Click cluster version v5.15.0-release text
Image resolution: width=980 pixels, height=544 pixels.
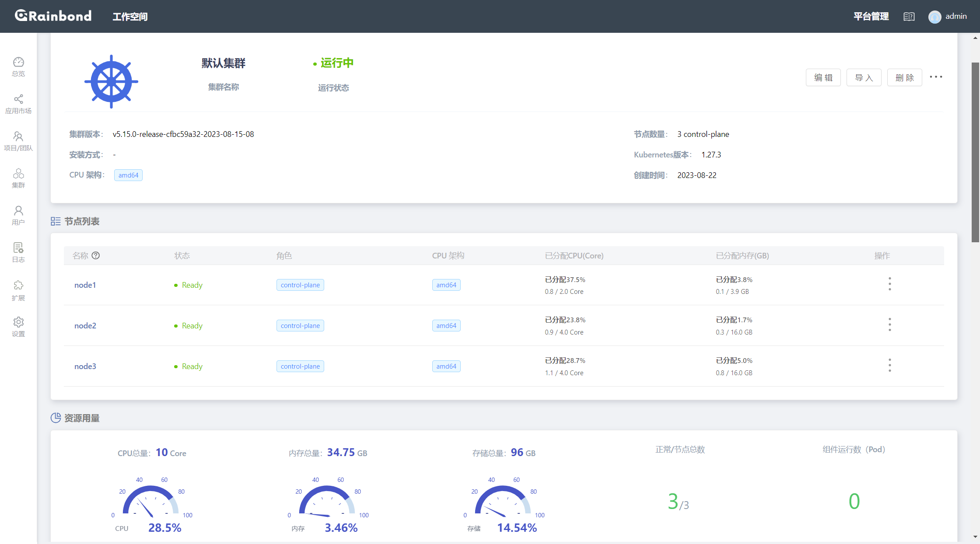(183, 134)
